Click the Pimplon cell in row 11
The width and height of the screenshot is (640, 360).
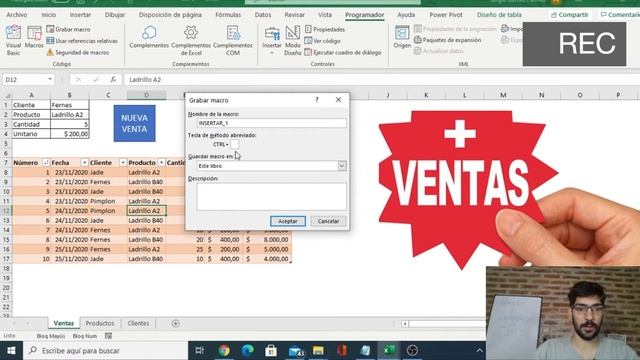(x=108, y=201)
